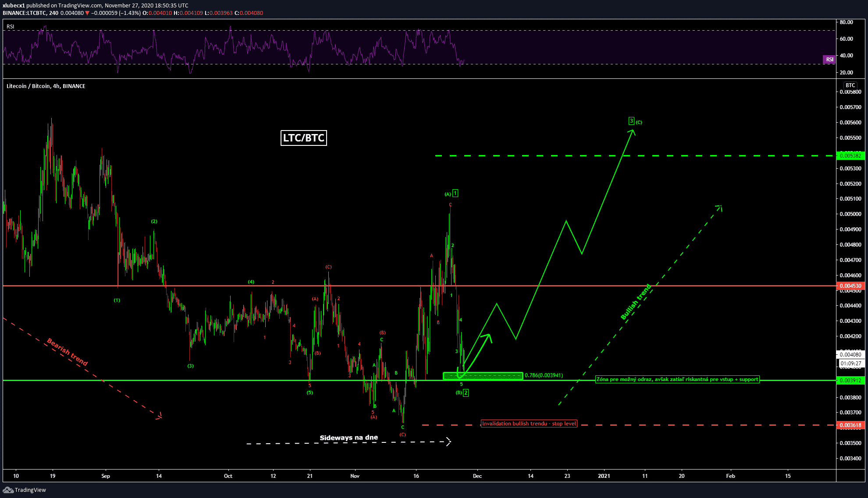Click the red 0.003618 price label
Viewport: 868px width, 498px height.
(850, 425)
